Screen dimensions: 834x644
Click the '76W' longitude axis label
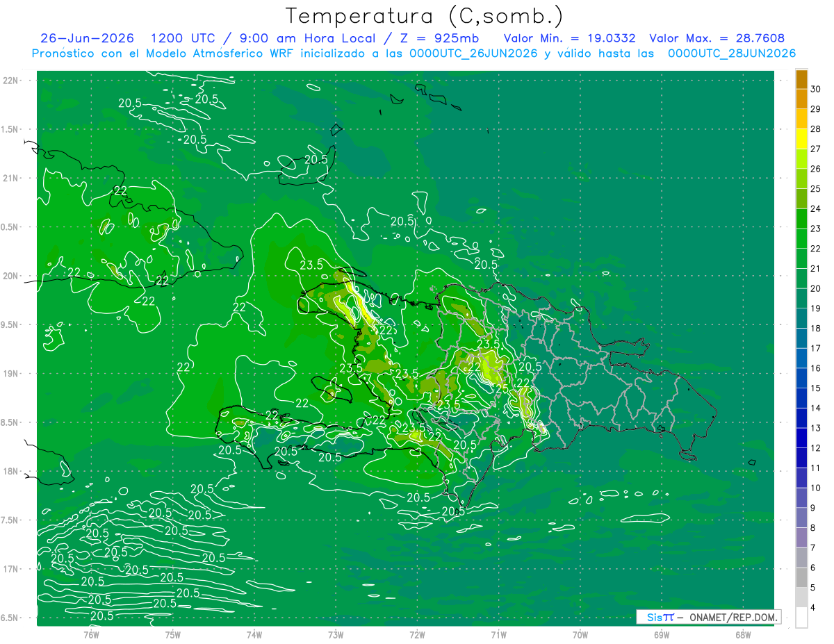92,634
